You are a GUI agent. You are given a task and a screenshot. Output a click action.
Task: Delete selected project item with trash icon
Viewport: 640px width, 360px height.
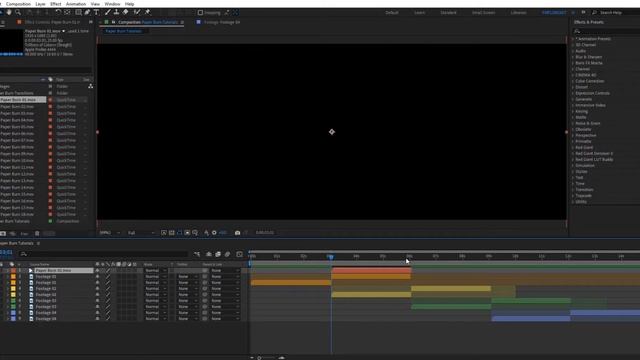(37, 233)
